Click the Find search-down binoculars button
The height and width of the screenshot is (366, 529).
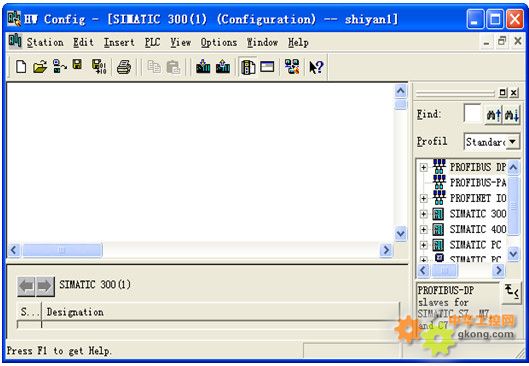[511, 115]
